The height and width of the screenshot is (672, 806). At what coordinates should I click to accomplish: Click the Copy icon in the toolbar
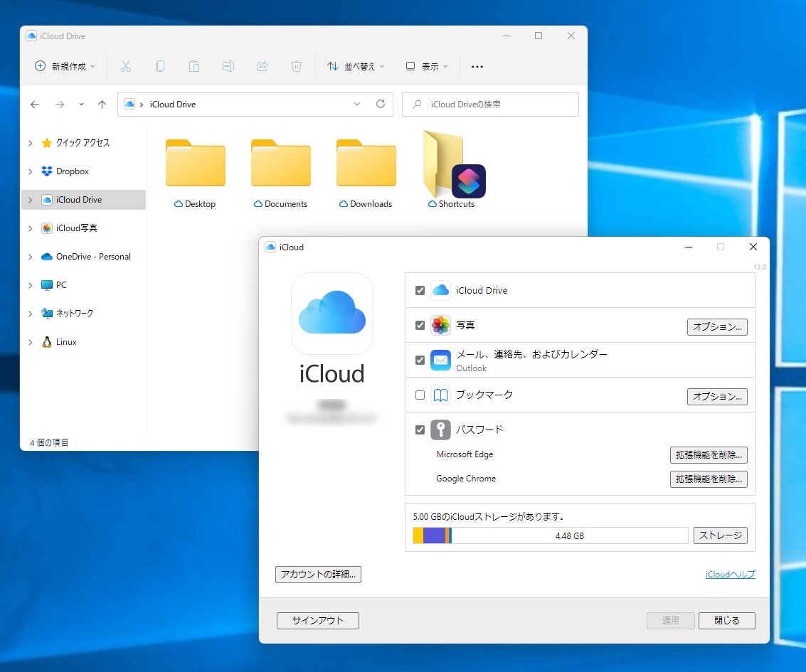160,66
